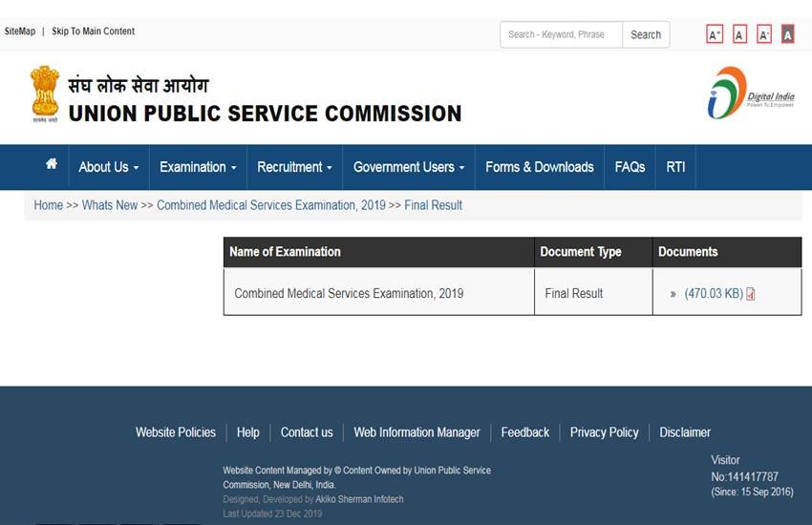Screen dimensions: 812x525
Task: Open the PDF icon for Final Result
Action: [751, 294]
